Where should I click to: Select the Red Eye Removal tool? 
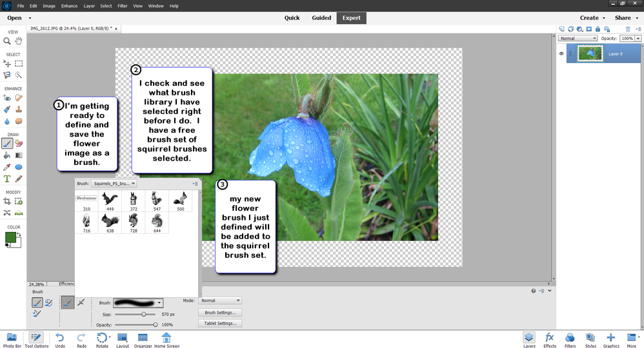pyautogui.click(x=7, y=98)
